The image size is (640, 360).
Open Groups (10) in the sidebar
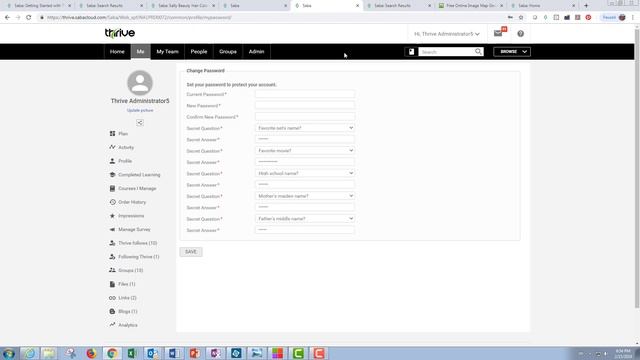tap(131, 270)
